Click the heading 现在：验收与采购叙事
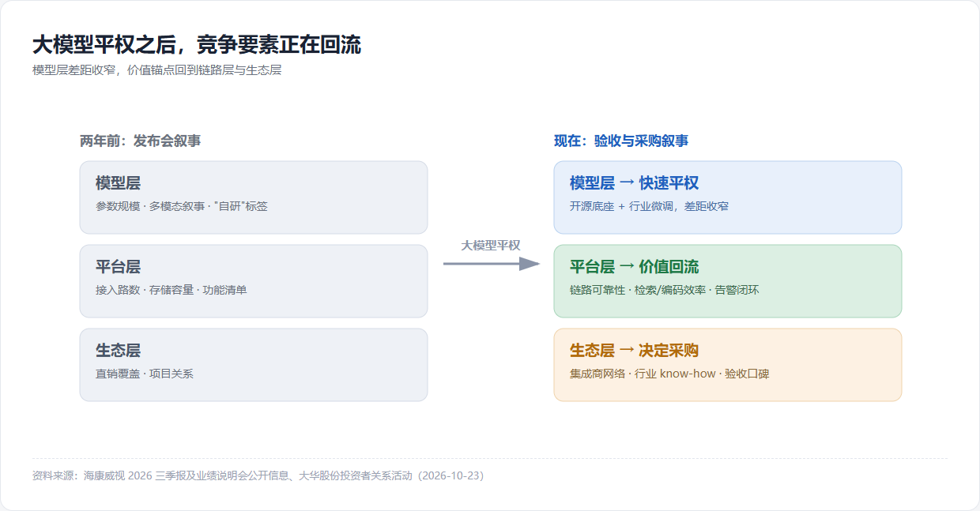This screenshot has width=980, height=511. tap(621, 141)
